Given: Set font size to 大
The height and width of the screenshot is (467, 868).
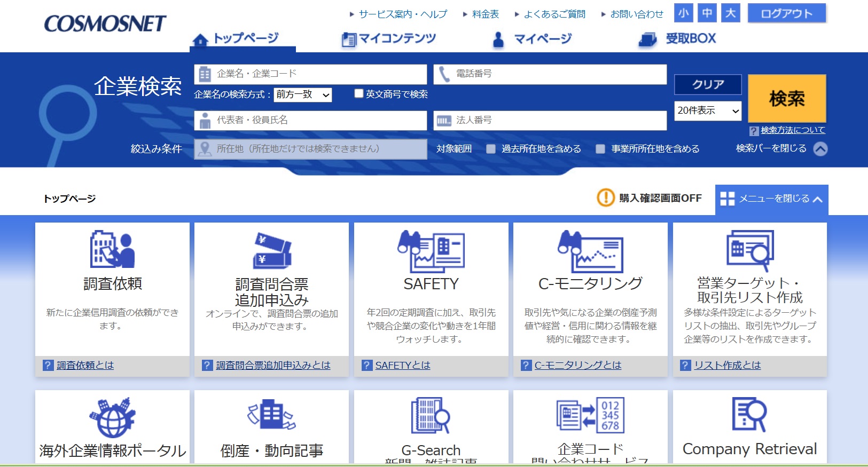Looking at the screenshot, I should 731,13.
